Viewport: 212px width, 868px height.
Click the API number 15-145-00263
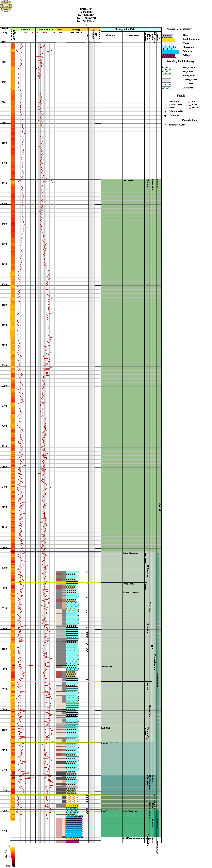pos(87,12)
